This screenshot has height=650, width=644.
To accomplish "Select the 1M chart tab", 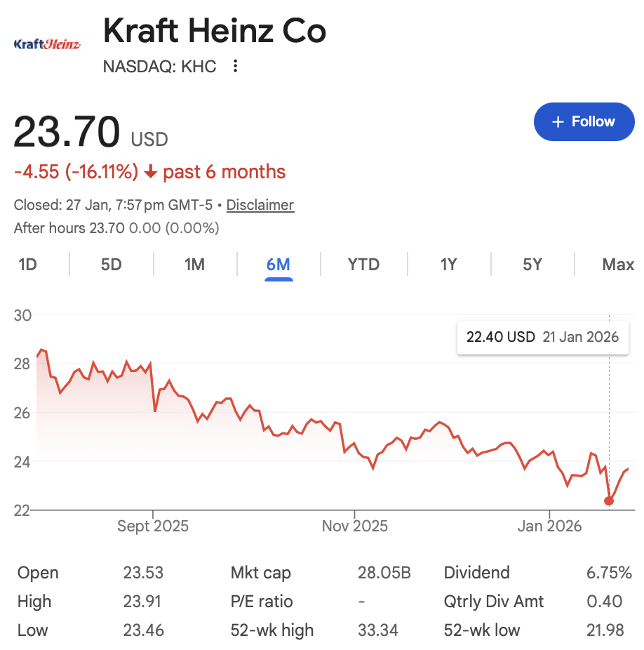I will [194, 265].
